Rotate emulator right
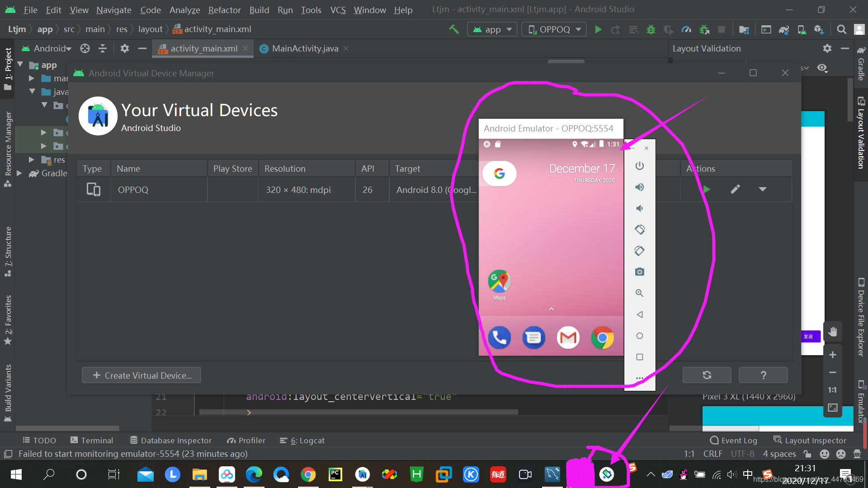The width and height of the screenshot is (868, 488). [639, 251]
